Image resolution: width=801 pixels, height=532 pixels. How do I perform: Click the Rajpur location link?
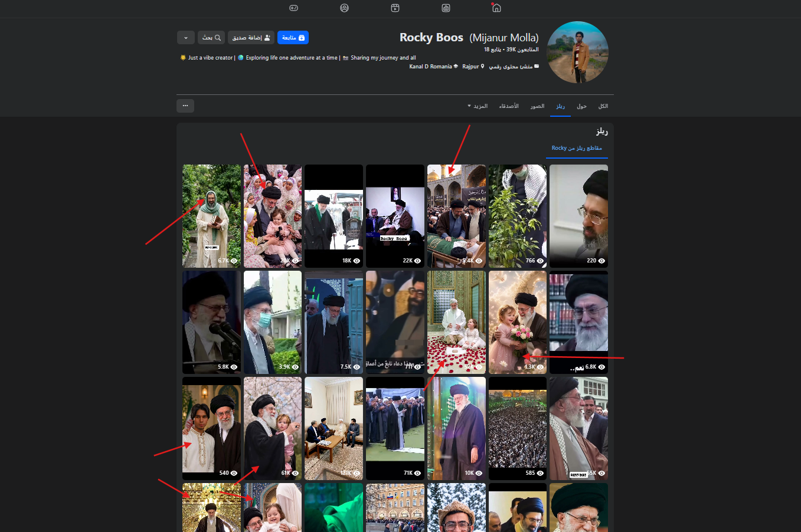click(x=470, y=67)
